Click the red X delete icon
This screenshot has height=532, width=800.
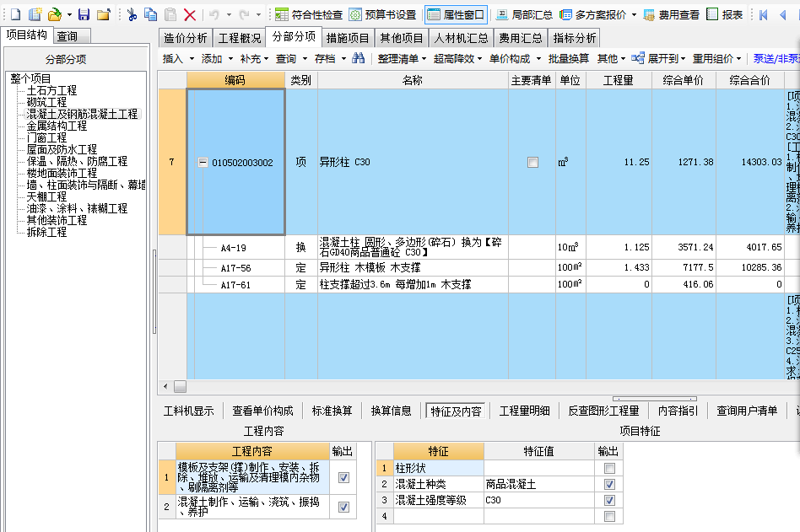pos(190,15)
